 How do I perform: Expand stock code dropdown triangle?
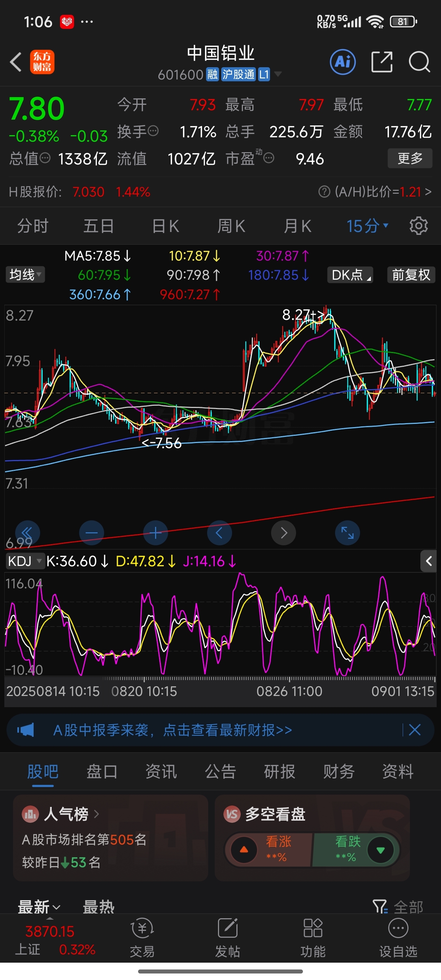[278, 74]
